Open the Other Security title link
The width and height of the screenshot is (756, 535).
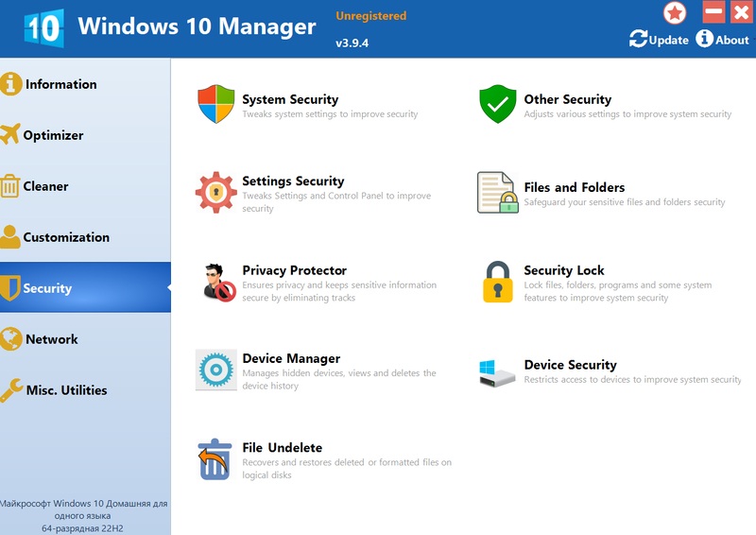(568, 99)
